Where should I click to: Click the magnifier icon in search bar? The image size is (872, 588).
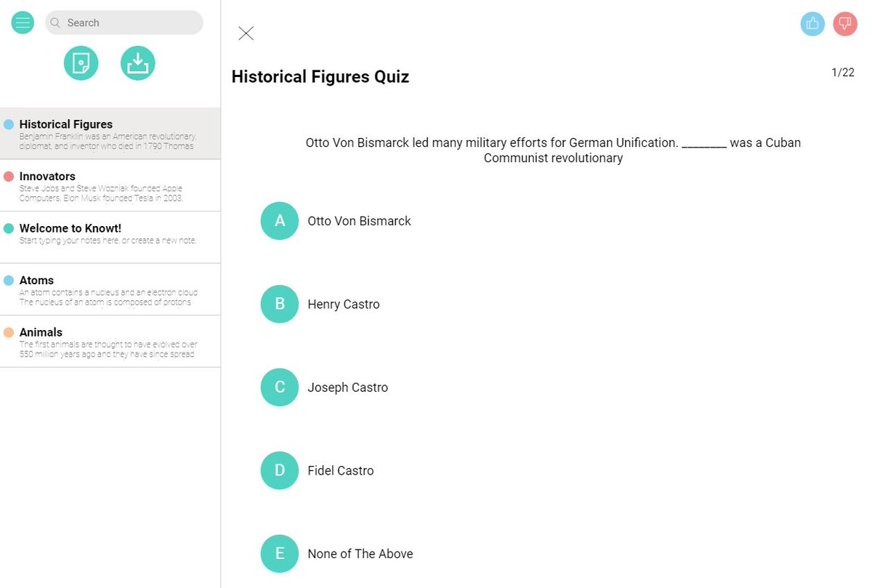click(55, 23)
